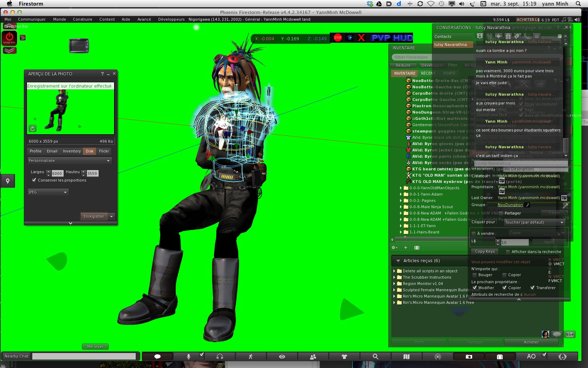Click the Nearby Chat input field
This screenshot has width=588, height=368.
(x=84, y=356)
